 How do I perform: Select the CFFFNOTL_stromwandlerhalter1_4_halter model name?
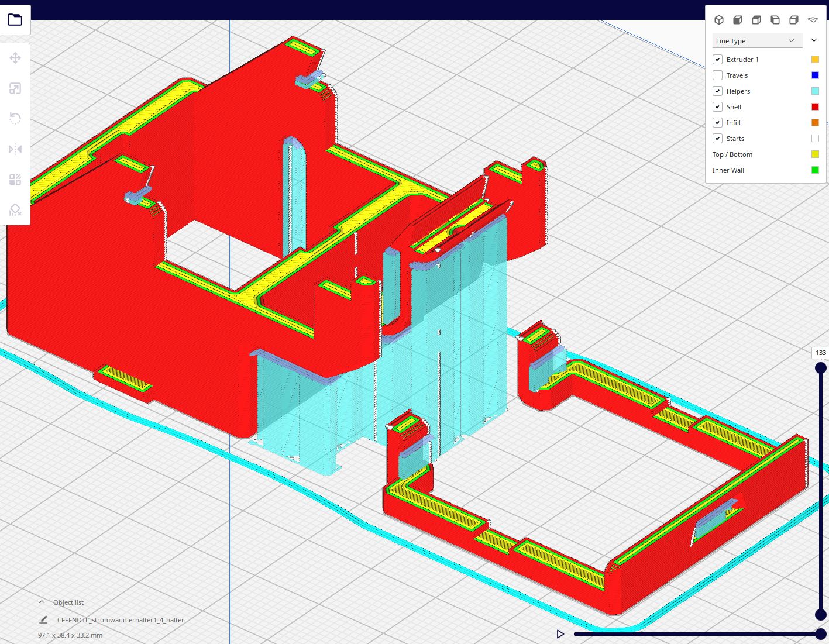(121, 620)
